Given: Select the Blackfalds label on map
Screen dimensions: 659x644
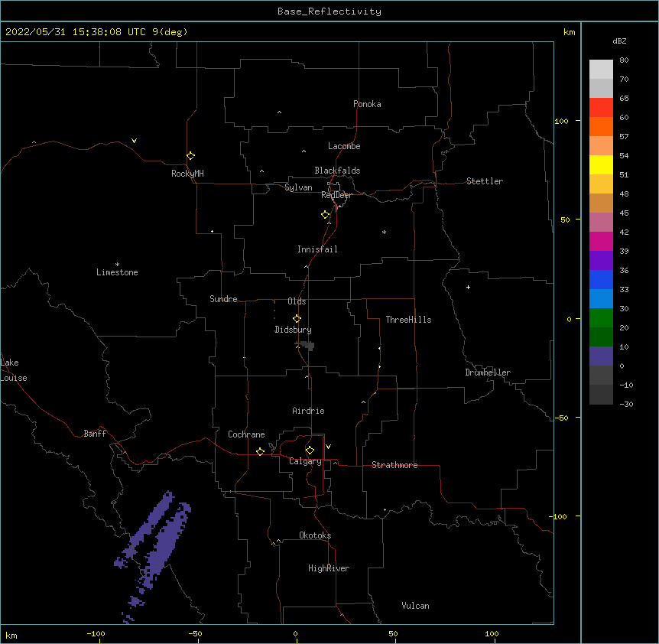Looking at the screenshot, I should tap(337, 171).
